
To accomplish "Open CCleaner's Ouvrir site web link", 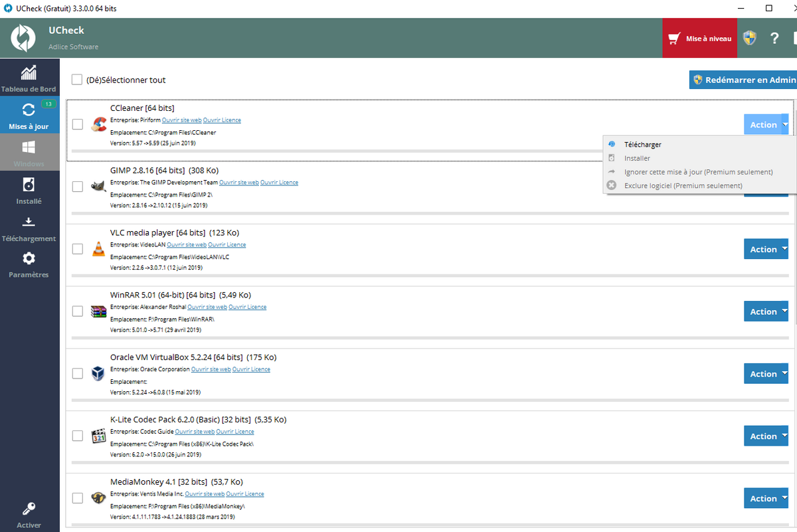I will (x=181, y=120).
